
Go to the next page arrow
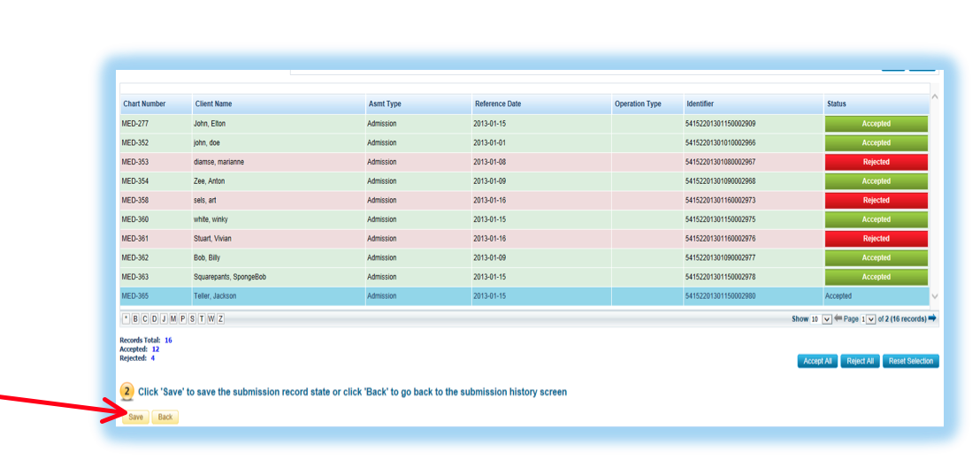(932, 318)
